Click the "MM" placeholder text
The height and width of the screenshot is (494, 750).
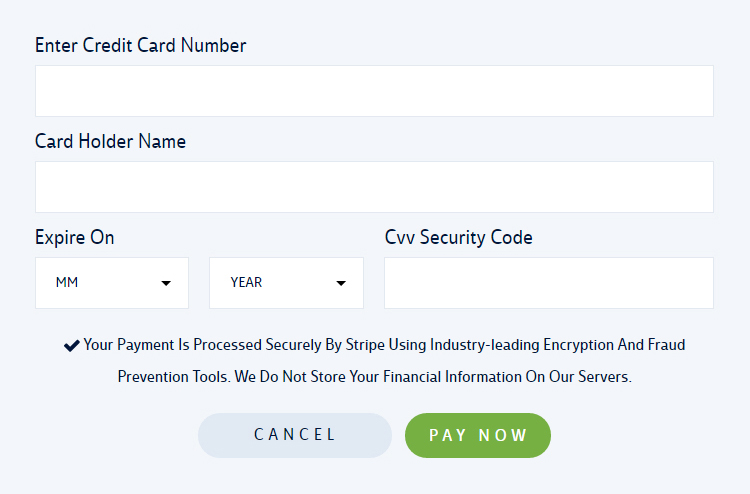coord(67,283)
